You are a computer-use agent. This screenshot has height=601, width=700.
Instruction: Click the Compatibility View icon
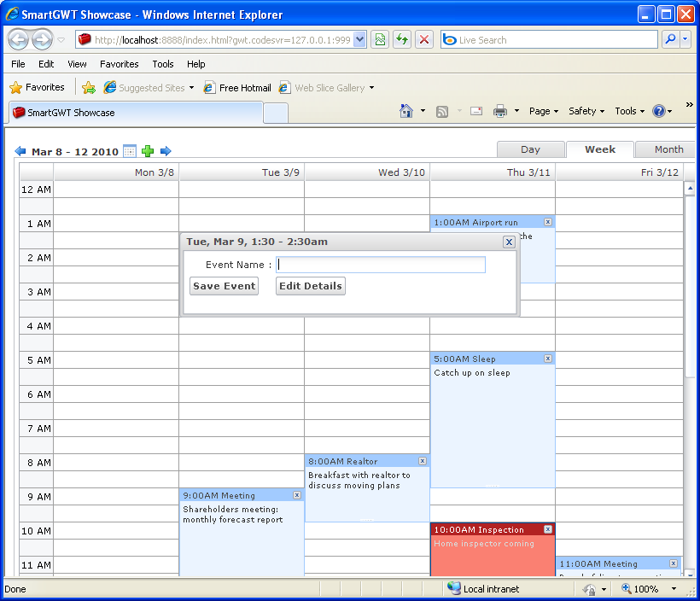click(x=380, y=40)
